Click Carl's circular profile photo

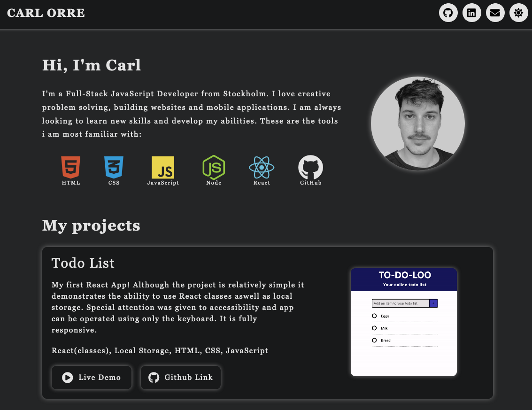[x=417, y=124]
